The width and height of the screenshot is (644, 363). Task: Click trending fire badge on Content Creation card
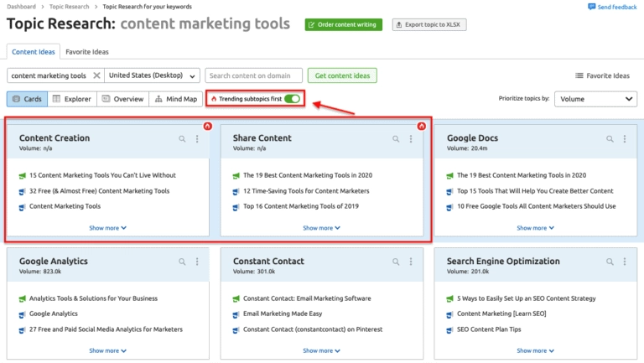tap(206, 127)
